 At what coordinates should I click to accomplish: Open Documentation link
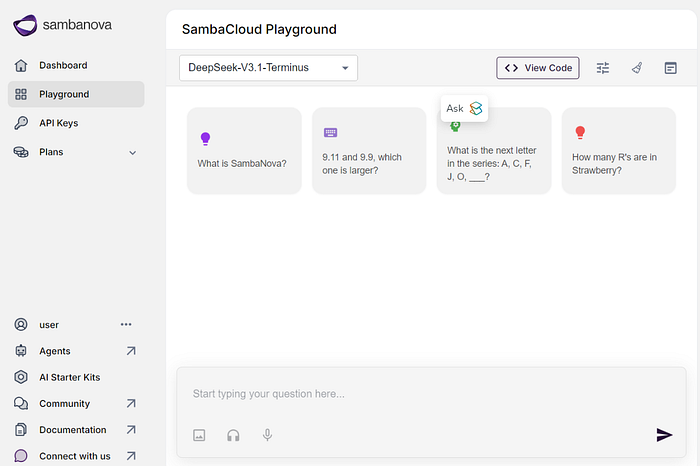tap(73, 429)
